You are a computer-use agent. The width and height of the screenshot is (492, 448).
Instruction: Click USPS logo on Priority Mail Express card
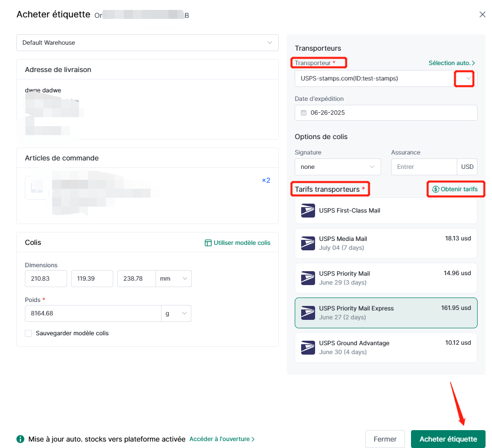point(308,313)
